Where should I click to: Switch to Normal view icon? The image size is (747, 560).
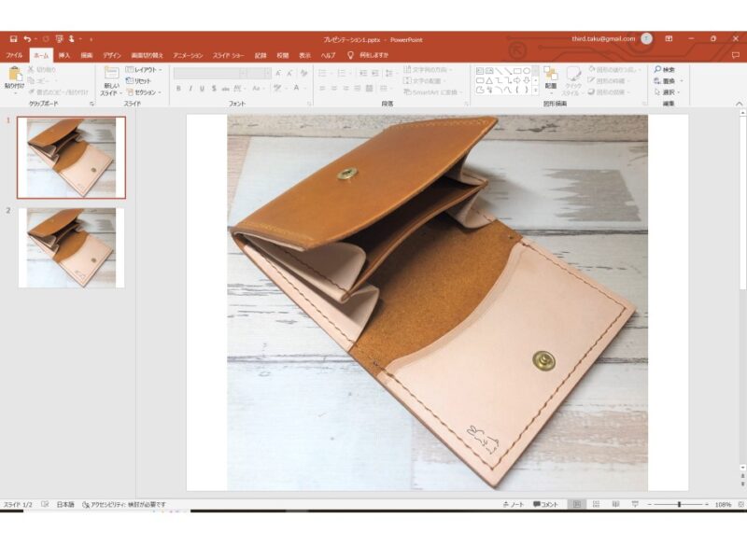576,504
